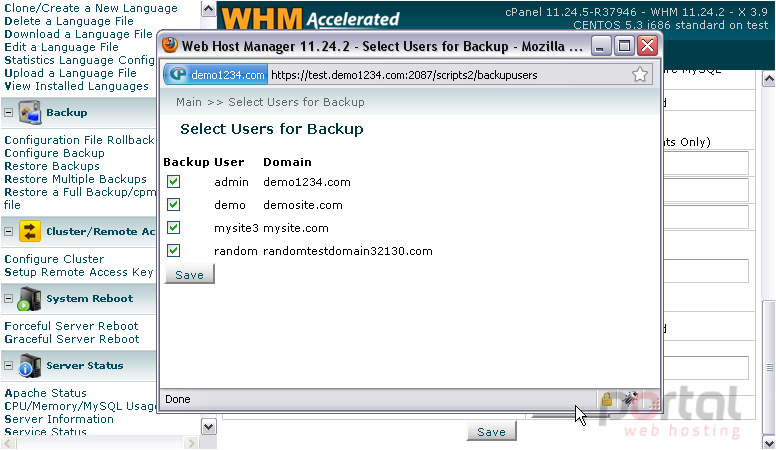Image resolution: width=776 pixels, height=450 pixels.
Task: Click sidebar scroll down arrow
Action: click(208, 426)
